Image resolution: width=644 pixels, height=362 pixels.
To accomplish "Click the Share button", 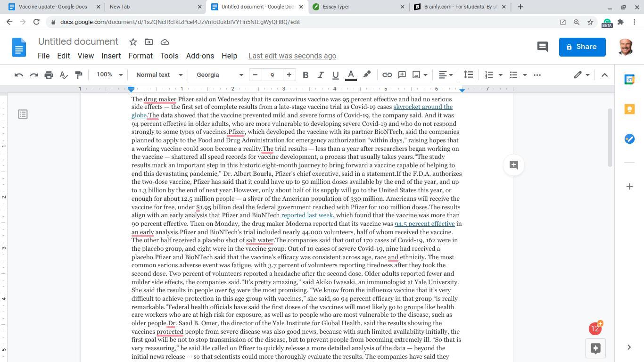I will point(582,47).
